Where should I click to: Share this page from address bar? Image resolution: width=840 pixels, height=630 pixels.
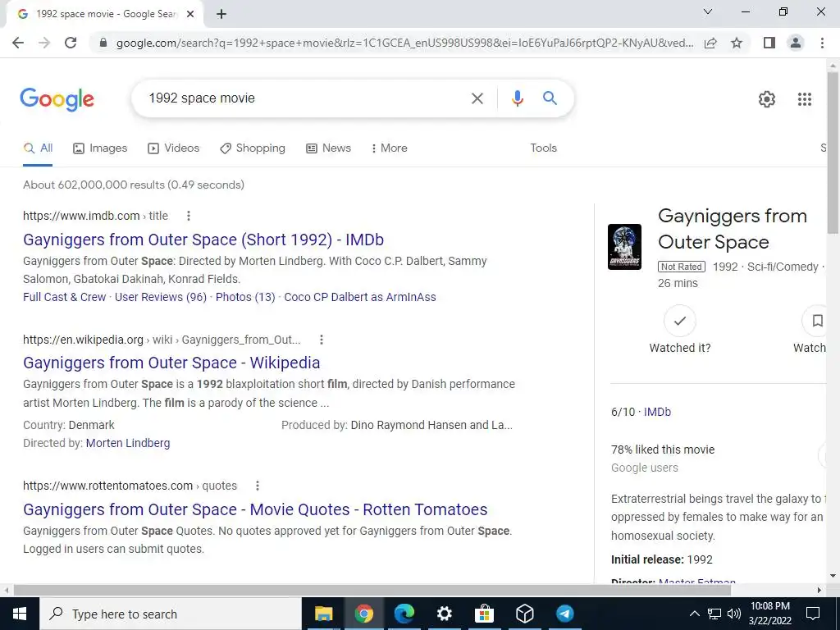[x=710, y=43]
